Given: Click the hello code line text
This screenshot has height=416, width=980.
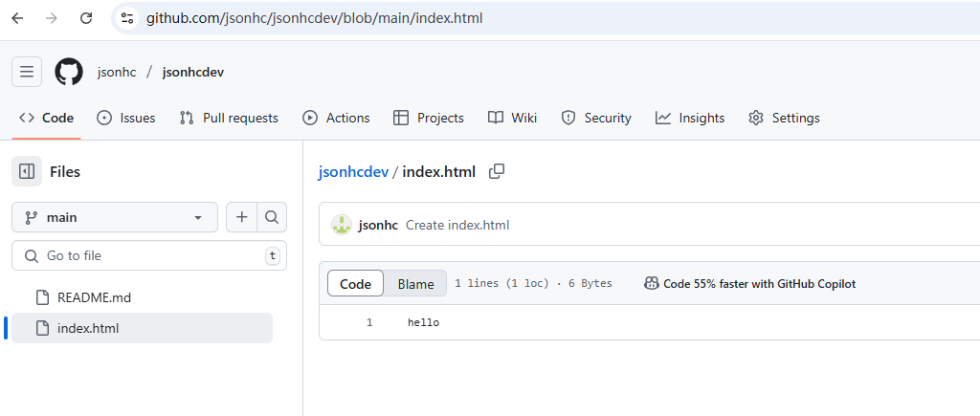Looking at the screenshot, I should (x=423, y=323).
